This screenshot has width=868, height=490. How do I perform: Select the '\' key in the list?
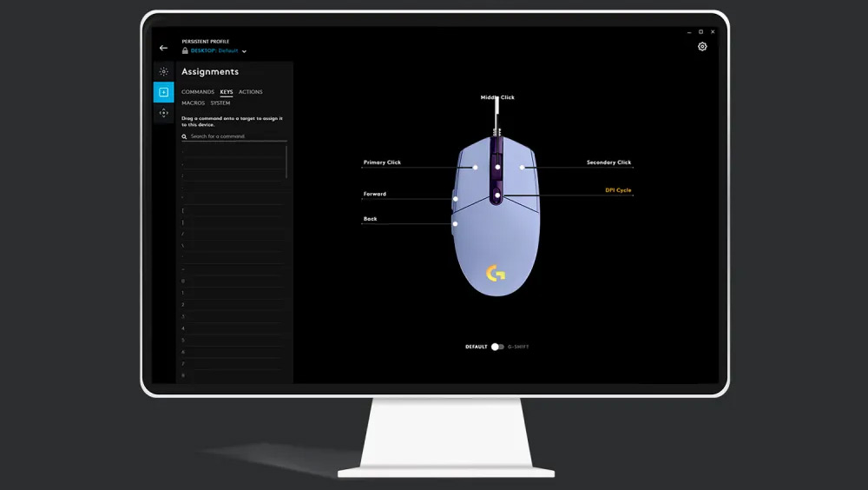(x=233, y=246)
